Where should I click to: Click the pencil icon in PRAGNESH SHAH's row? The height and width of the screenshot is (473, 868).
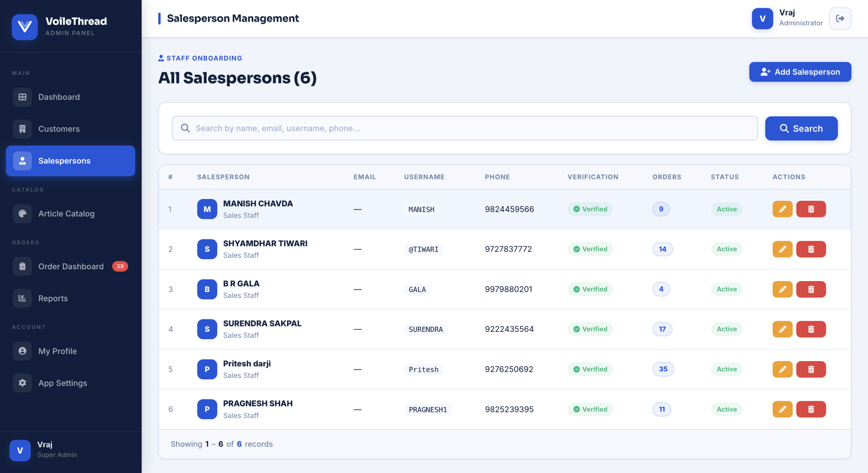pyautogui.click(x=782, y=409)
